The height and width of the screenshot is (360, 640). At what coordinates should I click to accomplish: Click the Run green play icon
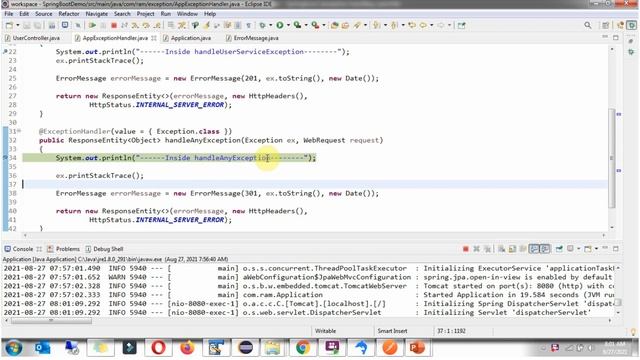[280, 25]
